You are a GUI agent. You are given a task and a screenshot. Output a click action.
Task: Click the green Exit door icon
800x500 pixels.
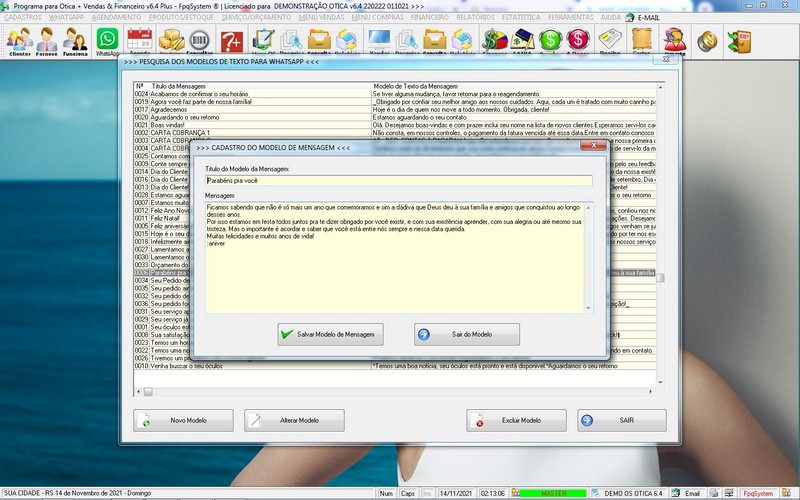point(739,41)
